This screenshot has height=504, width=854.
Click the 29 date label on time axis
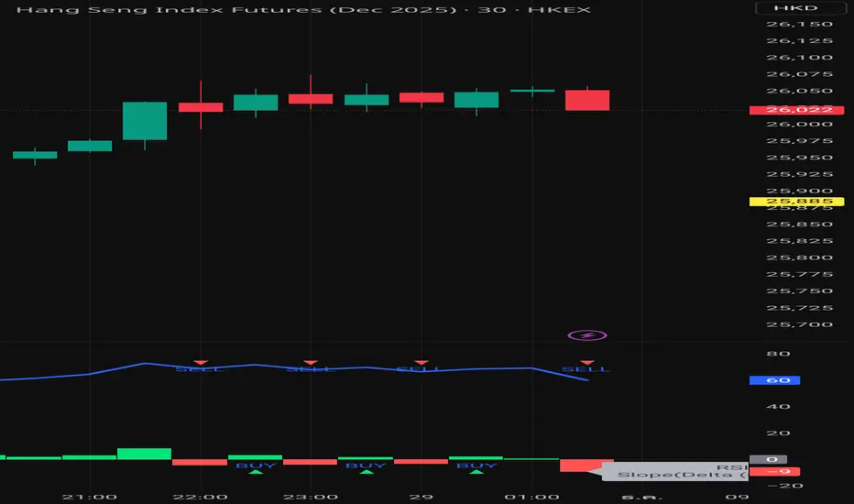pyautogui.click(x=422, y=497)
